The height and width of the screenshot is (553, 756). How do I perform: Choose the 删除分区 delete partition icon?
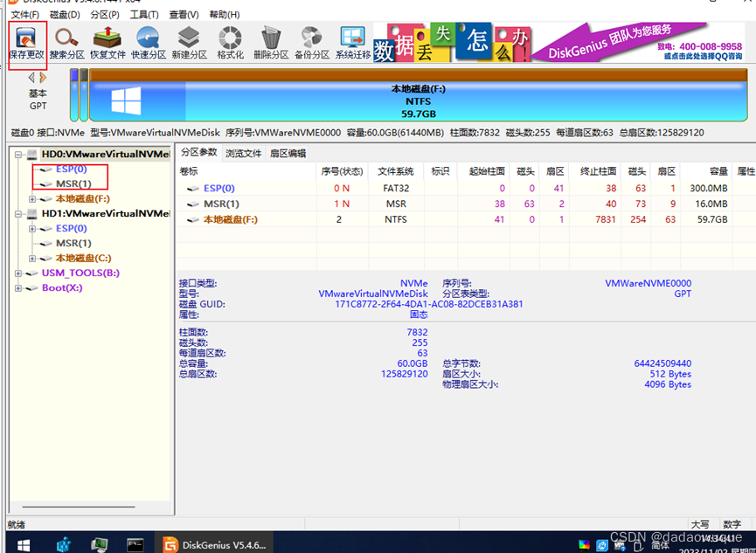270,43
